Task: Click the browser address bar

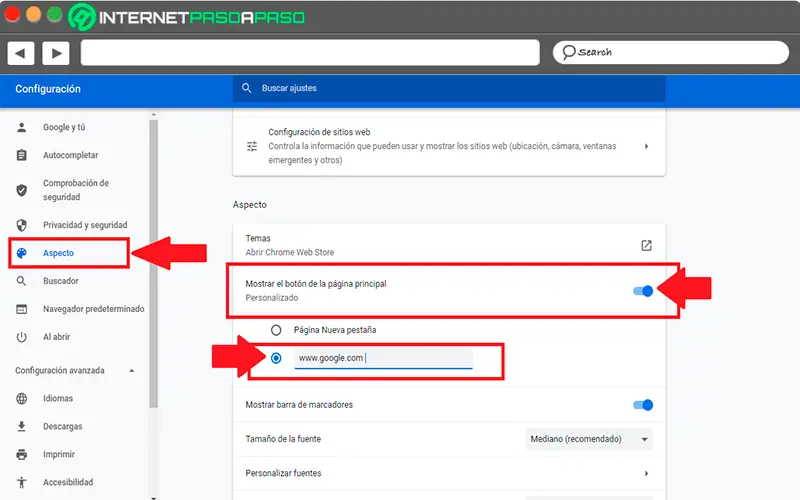Action: click(310, 53)
